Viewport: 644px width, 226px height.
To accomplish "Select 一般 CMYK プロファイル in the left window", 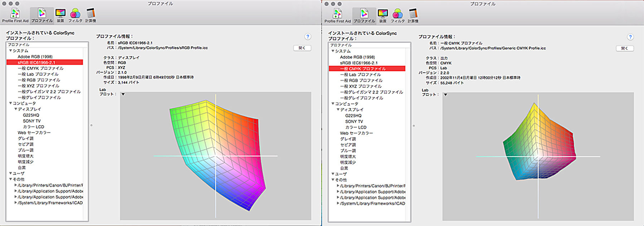I will [x=40, y=68].
